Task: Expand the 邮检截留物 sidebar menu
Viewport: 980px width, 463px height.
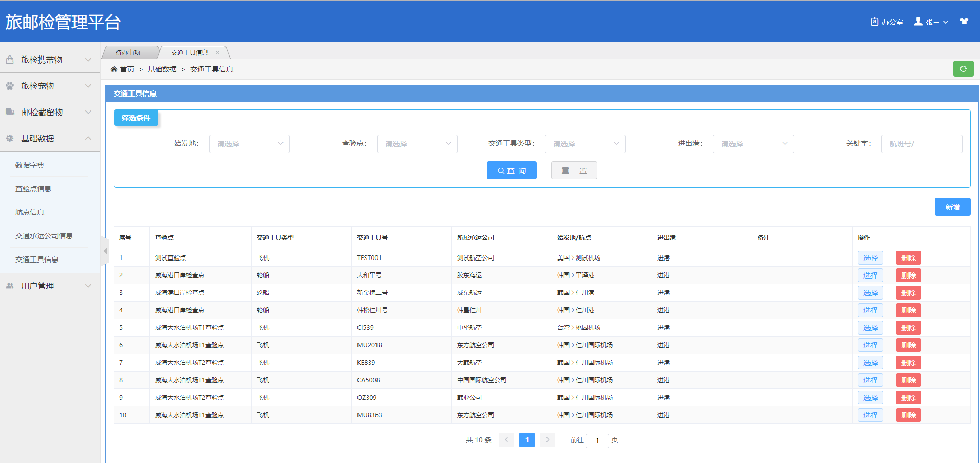Action: 50,112
